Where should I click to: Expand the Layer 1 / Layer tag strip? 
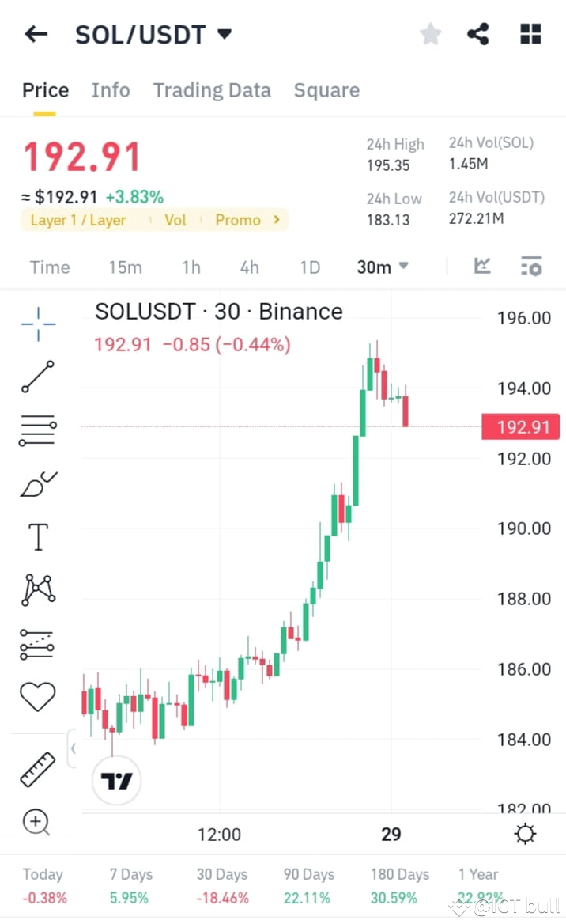[x=275, y=220]
